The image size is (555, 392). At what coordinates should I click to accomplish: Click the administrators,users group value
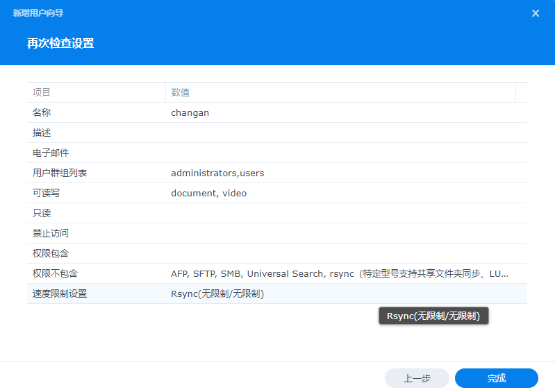click(x=217, y=173)
